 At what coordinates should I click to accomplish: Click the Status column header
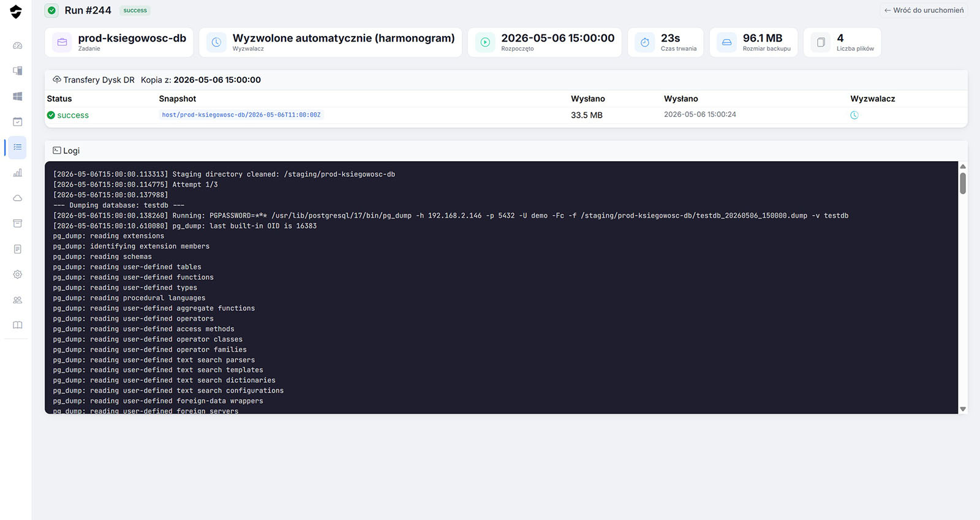click(x=59, y=99)
